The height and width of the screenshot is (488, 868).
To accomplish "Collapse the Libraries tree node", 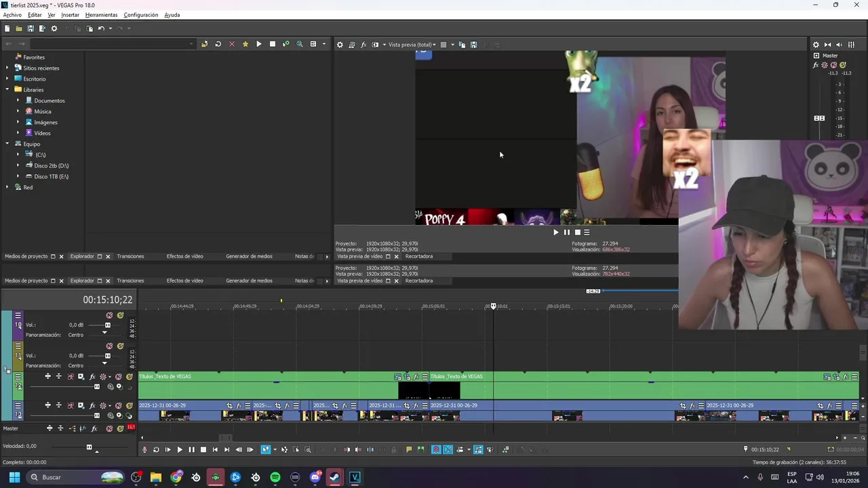I will tap(7, 89).
